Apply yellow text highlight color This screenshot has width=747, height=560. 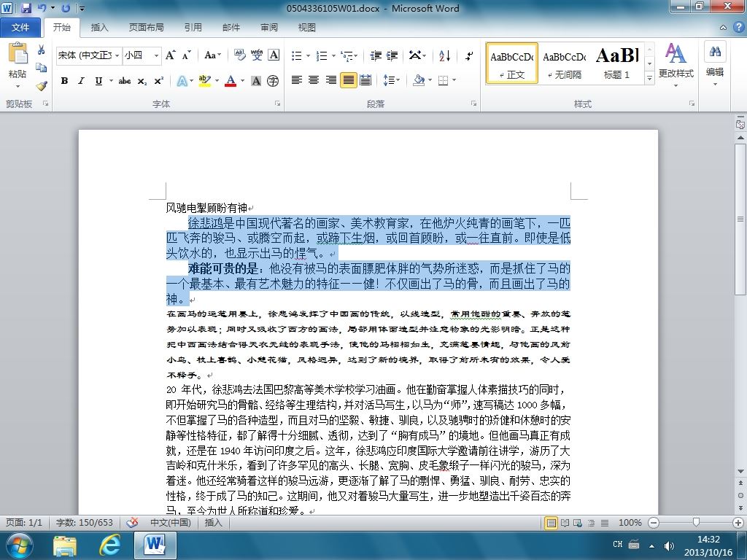pos(204,81)
